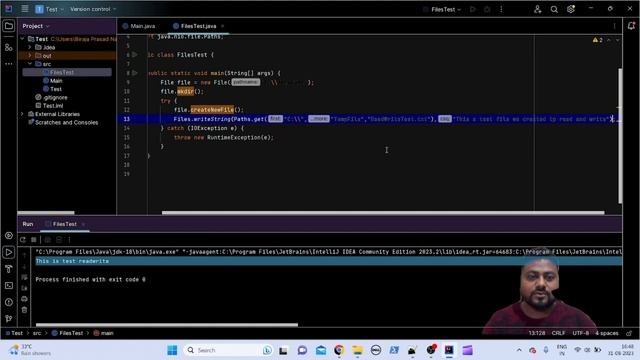Open the Git tool window
The height and width of the screenshot is (360, 640).
pyautogui.click(x=9, y=319)
